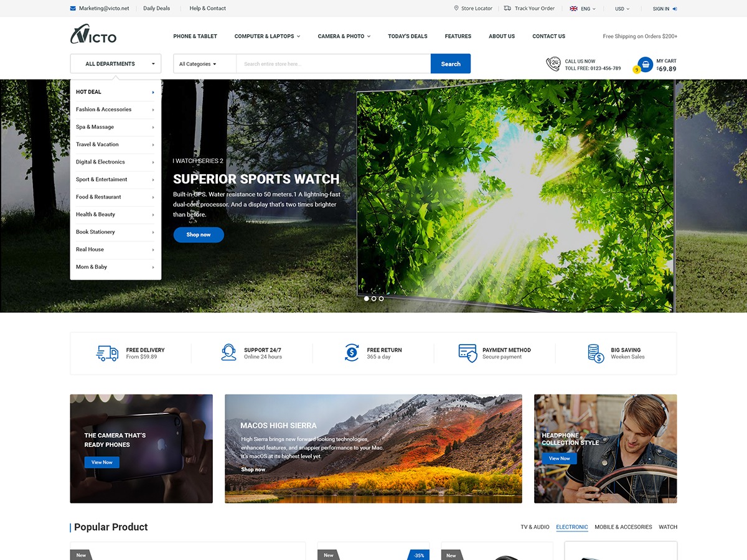Click the Track Your Order link text

pyautogui.click(x=535, y=9)
